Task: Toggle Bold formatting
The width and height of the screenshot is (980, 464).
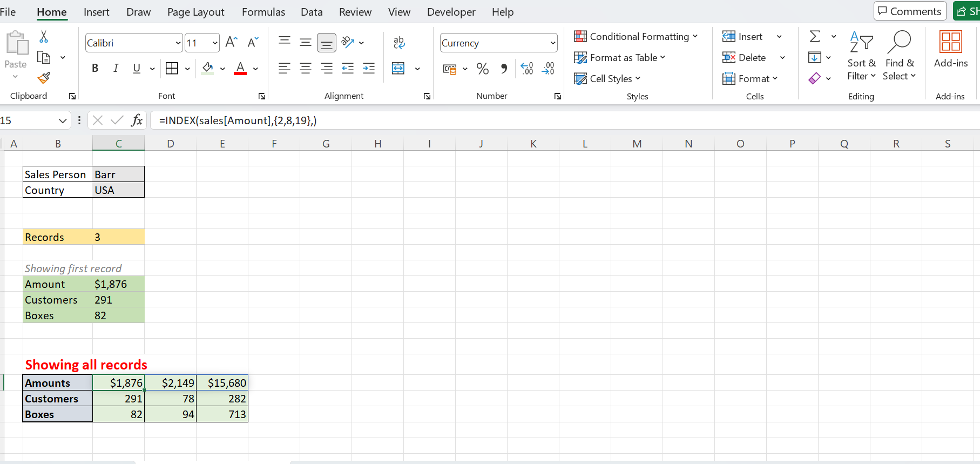Action: (x=95, y=68)
